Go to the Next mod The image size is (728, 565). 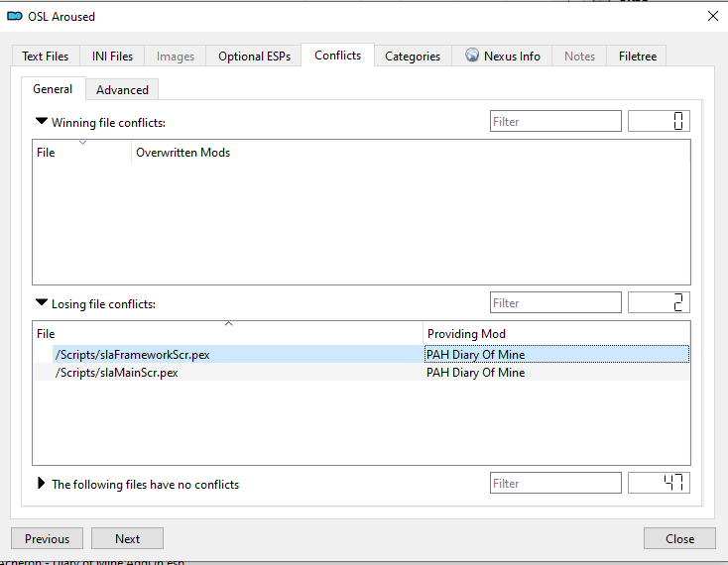127,538
